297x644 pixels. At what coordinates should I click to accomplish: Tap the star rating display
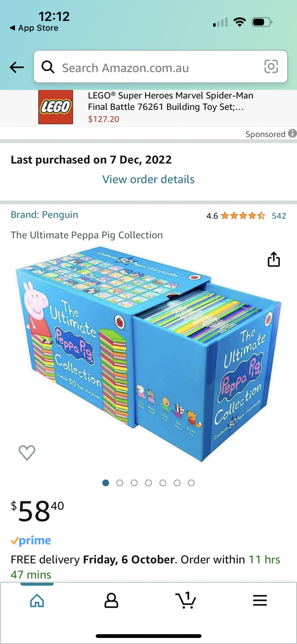click(x=243, y=215)
